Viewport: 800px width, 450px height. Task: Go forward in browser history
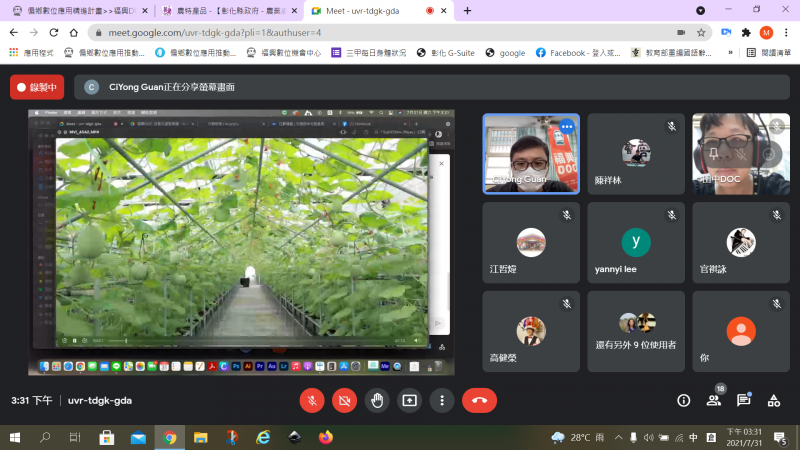pyautogui.click(x=34, y=33)
